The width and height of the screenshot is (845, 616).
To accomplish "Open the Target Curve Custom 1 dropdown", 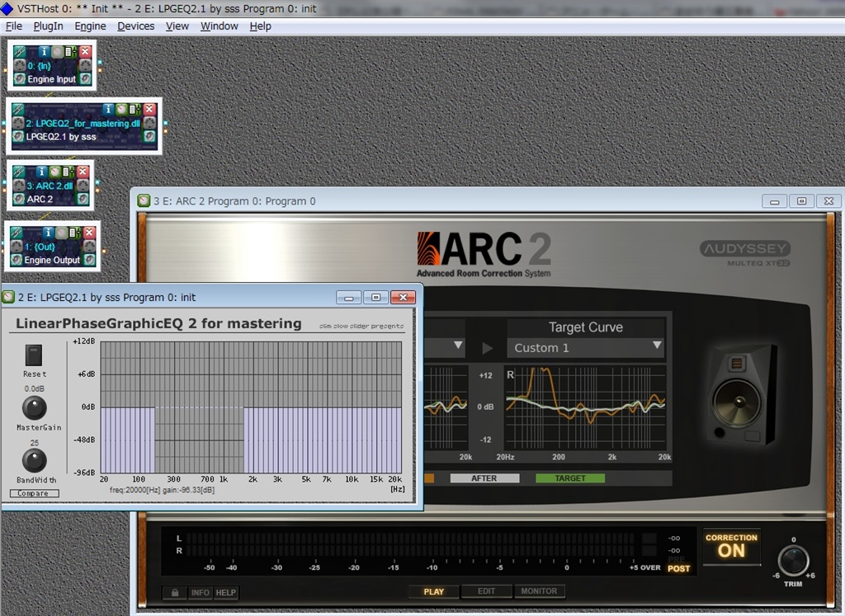I will click(x=586, y=347).
